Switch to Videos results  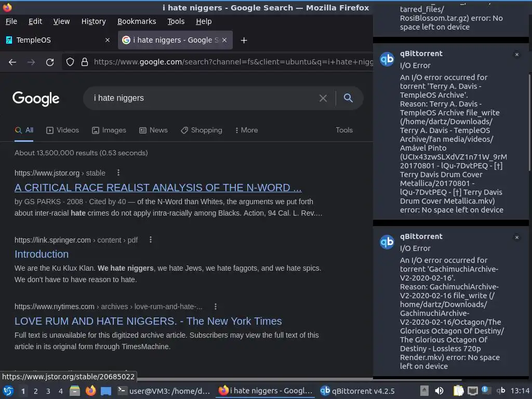click(x=62, y=130)
